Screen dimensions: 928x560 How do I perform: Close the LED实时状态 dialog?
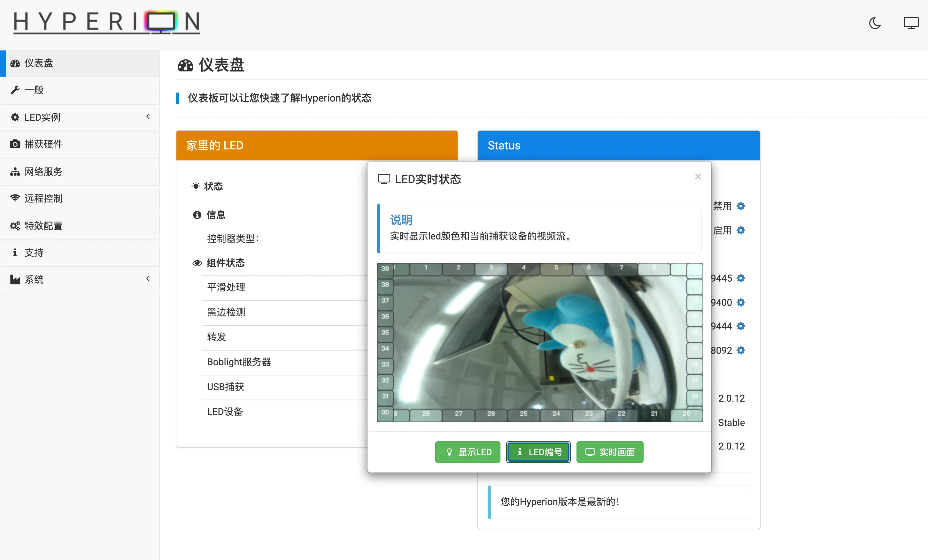point(698,177)
